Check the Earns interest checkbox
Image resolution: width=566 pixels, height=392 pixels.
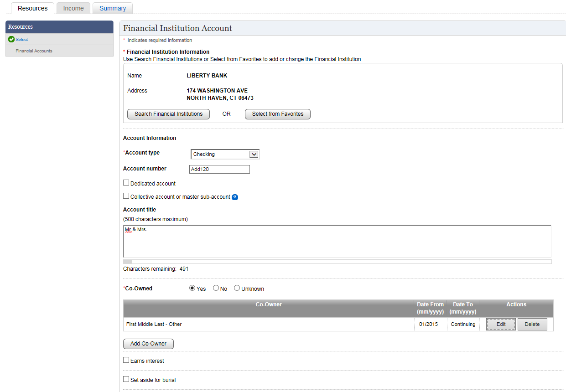(x=126, y=360)
